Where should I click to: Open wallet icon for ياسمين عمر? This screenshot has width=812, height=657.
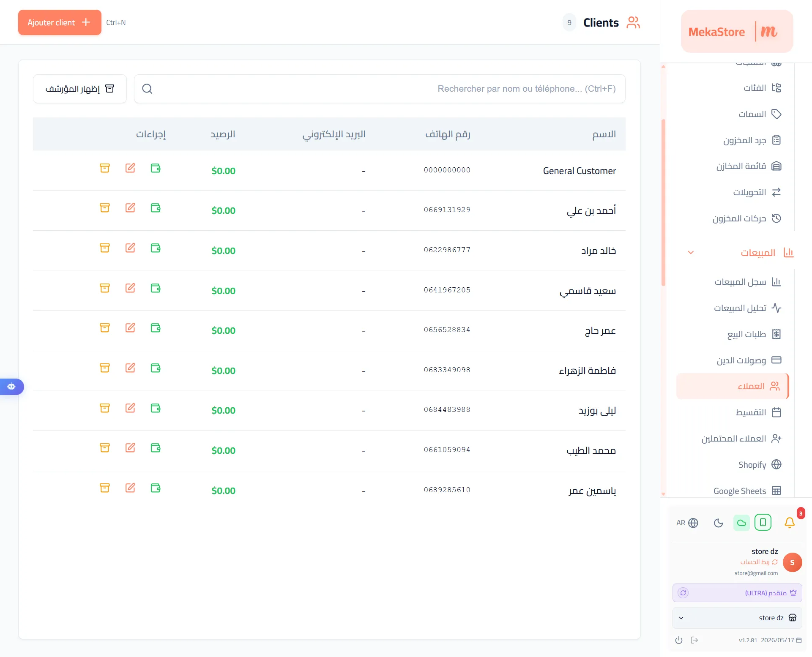(x=156, y=488)
